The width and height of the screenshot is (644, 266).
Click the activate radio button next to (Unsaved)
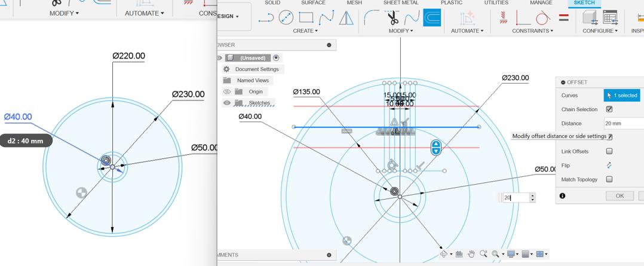click(x=276, y=58)
